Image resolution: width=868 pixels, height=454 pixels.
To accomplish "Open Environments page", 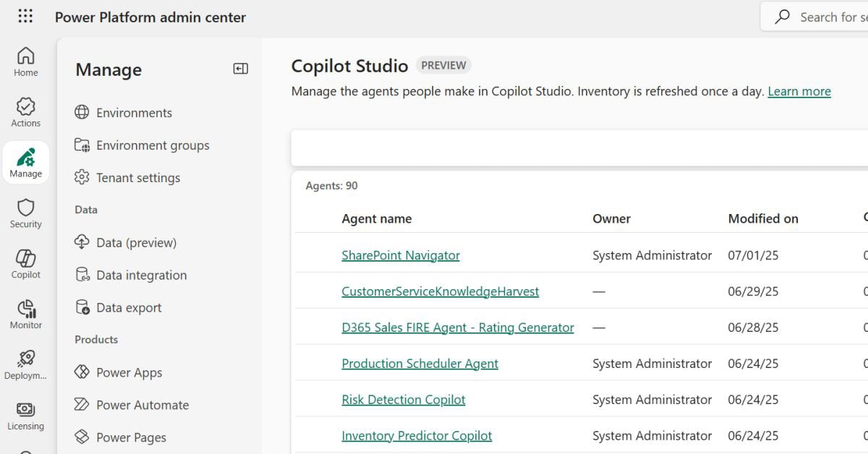I will 134,113.
